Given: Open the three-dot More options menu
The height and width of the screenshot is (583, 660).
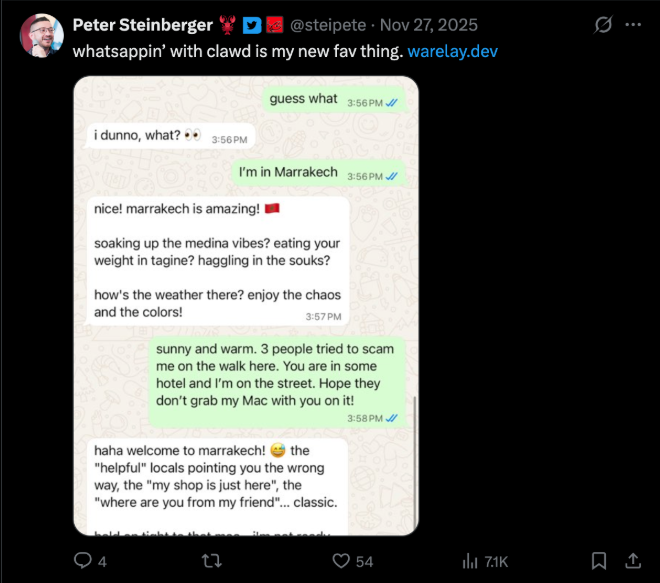Looking at the screenshot, I should 633,25.
